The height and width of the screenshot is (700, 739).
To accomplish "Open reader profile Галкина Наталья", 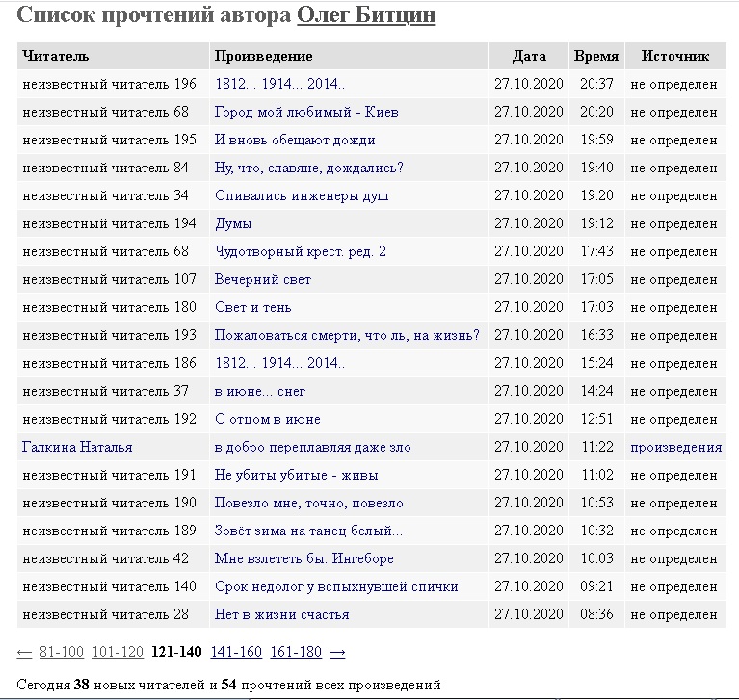I will coord(77,447).
